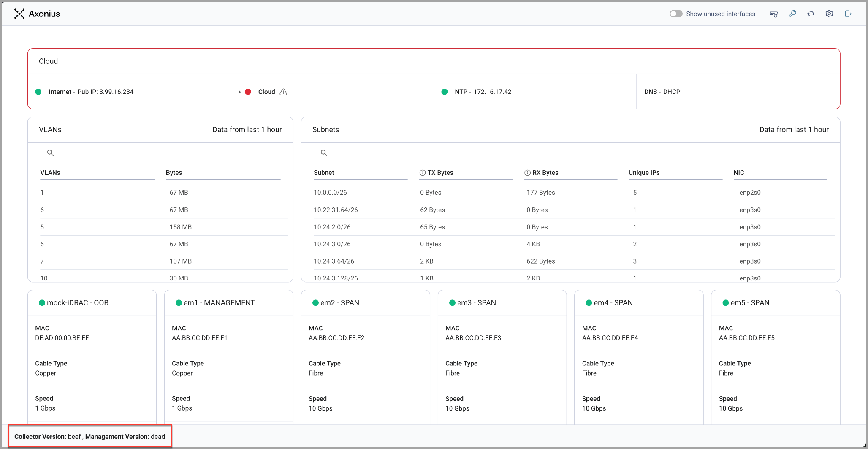
Task: Log out using the exit icon
Action: click(x=848, y=14)
